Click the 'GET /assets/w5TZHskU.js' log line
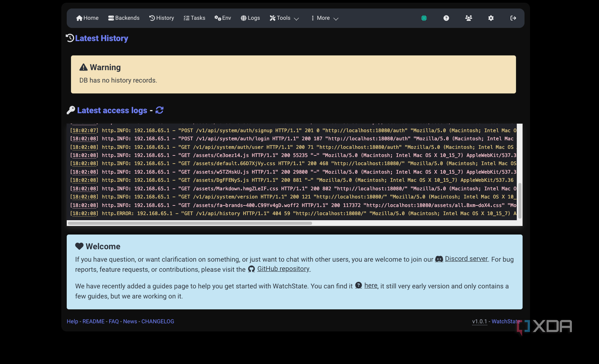599x364 pixels. (293, 172)
